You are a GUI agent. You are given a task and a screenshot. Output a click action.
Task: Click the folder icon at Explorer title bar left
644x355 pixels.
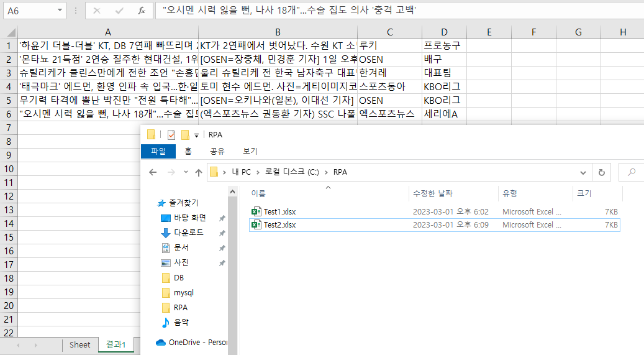pyautogui.click(x=151, y=134)
